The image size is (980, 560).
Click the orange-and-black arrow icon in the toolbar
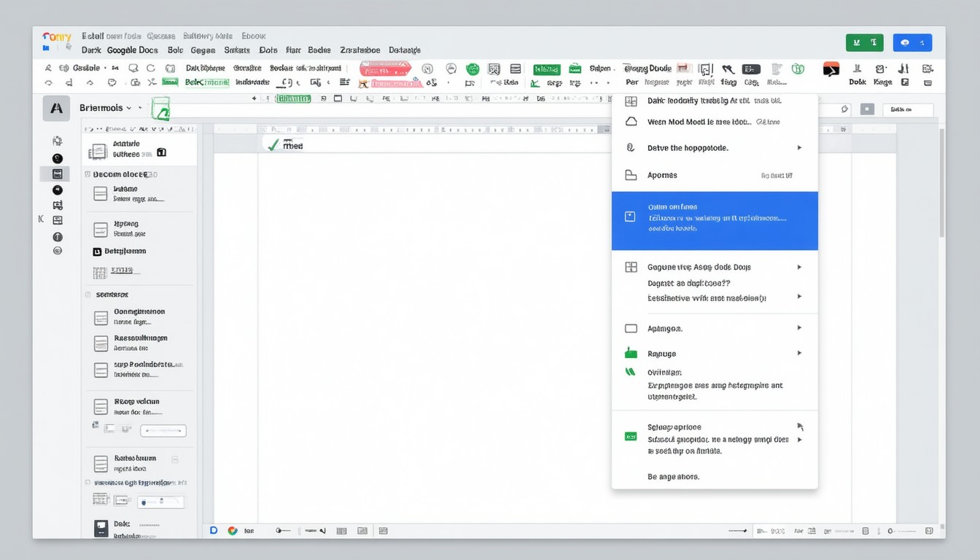click(x=831, y=69)
